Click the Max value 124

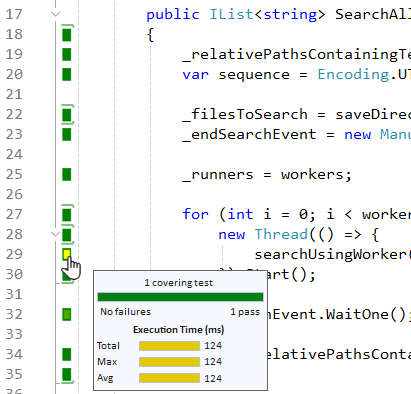[213, 362]
